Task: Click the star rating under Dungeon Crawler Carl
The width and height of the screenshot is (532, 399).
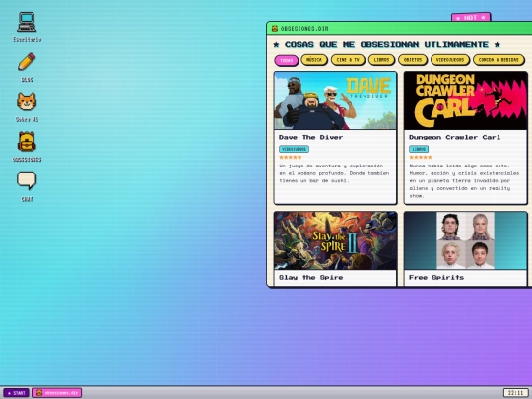Action: pyautogui.click(x=421, y=157)
